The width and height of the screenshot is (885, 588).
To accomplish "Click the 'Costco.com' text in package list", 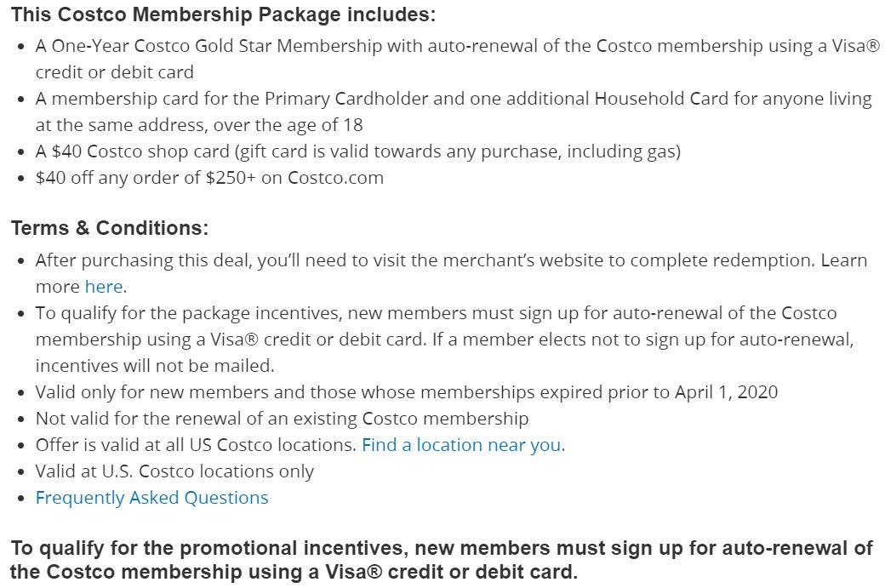I will pos(336,178).
